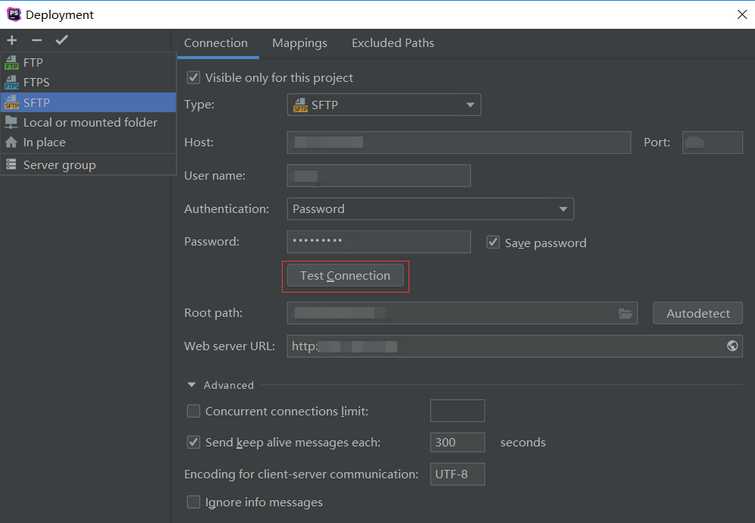Switch to the Connection tab
The image size is (755, 523).
coord(216,43)
